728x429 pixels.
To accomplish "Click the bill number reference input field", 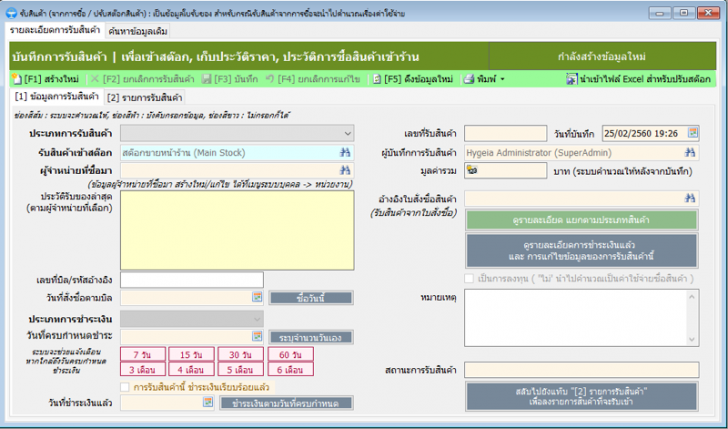I will (192, 280).
